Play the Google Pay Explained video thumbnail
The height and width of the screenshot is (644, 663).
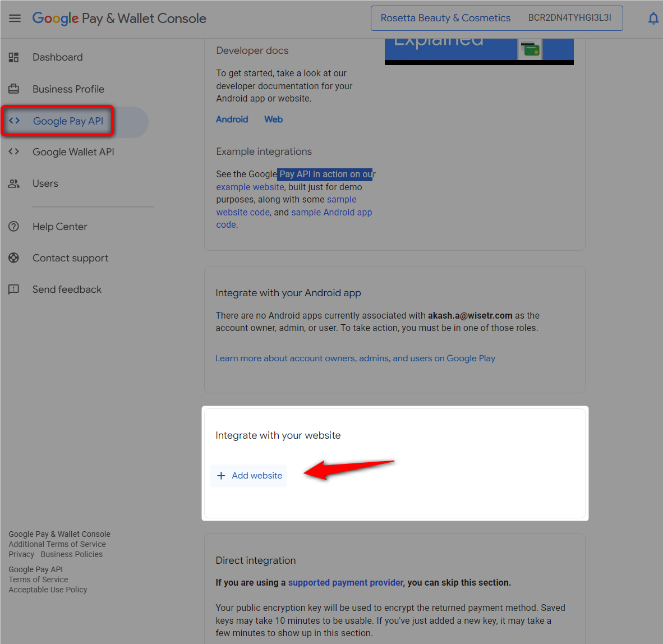point(478,48)
